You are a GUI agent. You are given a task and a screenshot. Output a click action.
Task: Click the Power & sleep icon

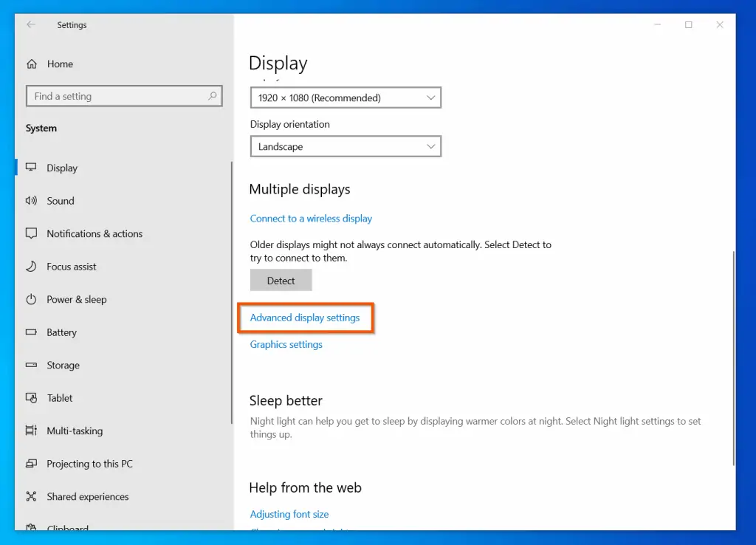[31, 300]
